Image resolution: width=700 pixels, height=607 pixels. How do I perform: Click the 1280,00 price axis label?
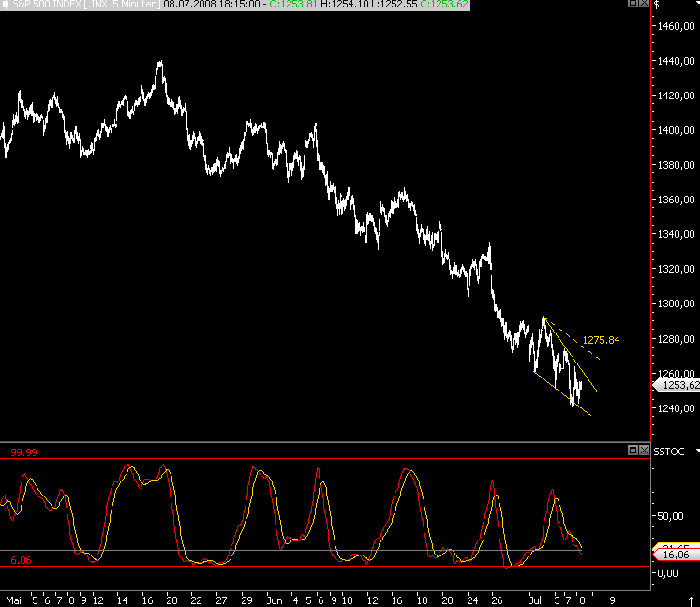(677, 339)
